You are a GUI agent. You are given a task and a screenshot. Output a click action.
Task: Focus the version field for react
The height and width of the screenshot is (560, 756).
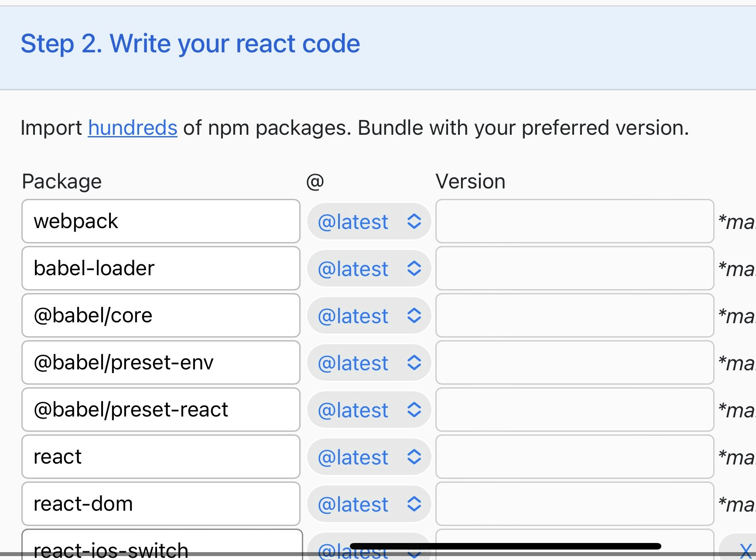click(x=575, y=457)
